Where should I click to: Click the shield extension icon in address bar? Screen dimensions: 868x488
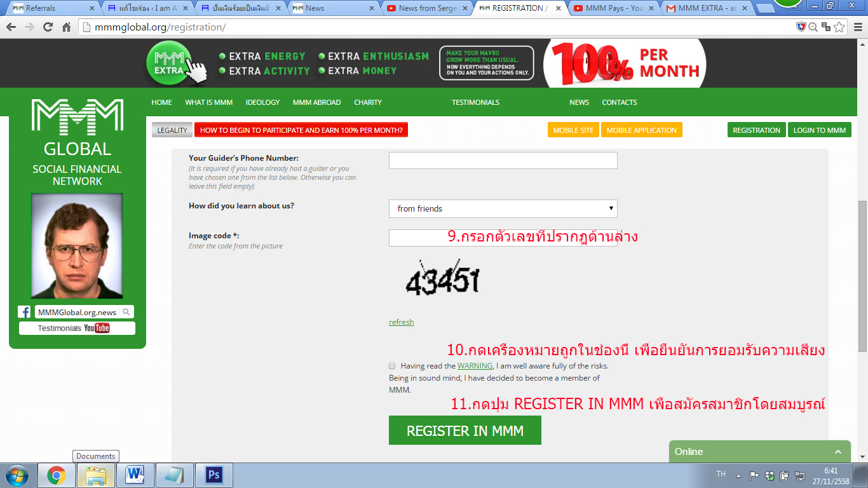point(801,27)
